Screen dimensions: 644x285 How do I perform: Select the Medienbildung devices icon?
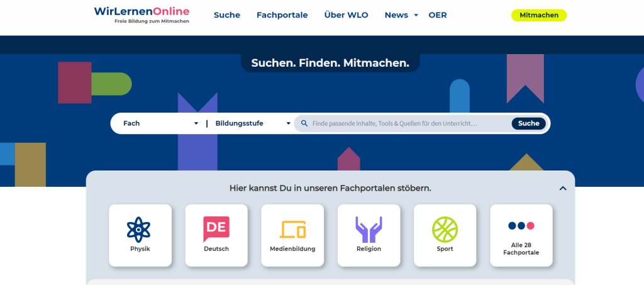click(x=292, y=230)
